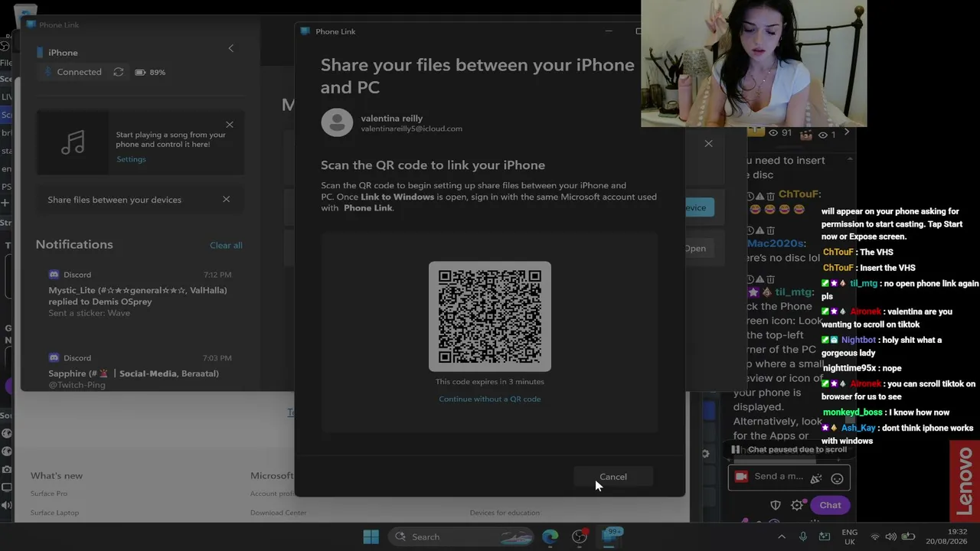Click the microphone tray icon
This screenshot has width=980, height=551.
pyautogui.click(x=803, y=536)
